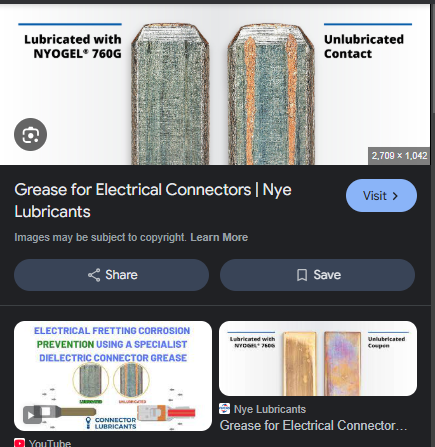The height and width of the screenshot is (447, 435).
Task: Open 'Grease for Electrical Connectors | Nye Lubricants' title
Action: point(153,200)
